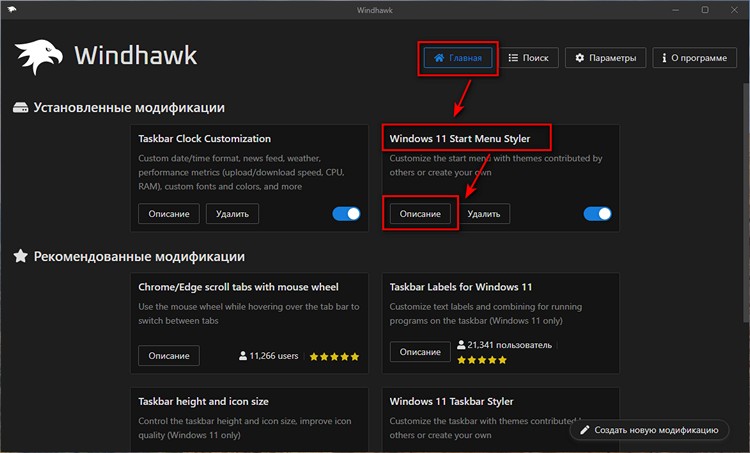Click the Taskbar Clock Customization title
Image resolution: width=750 pixels, height=453 pixels.
(x=204, y=139)
